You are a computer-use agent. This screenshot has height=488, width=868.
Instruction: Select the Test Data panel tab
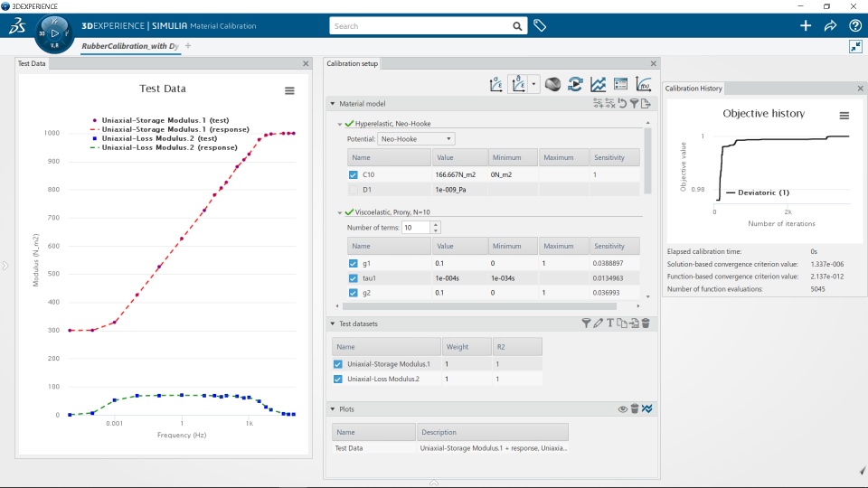pyautogui.click(x=32, y=63)
